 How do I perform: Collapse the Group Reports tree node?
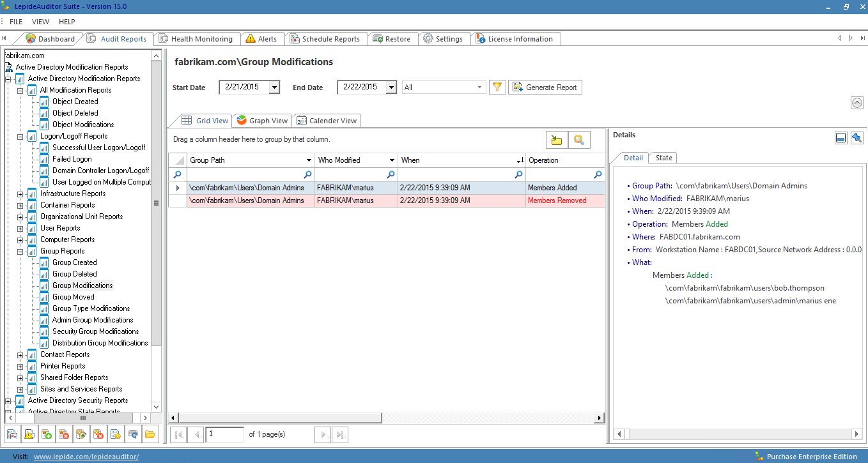tap(20, 251)
